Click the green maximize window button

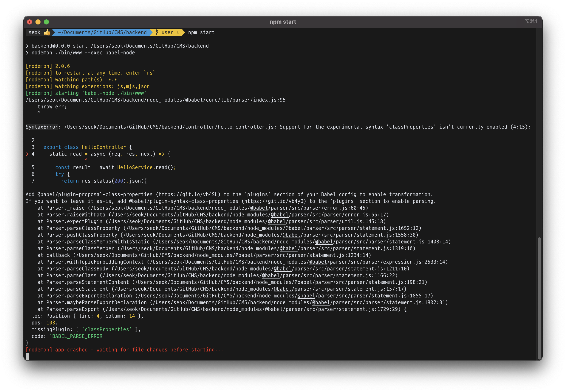(46, 22)
